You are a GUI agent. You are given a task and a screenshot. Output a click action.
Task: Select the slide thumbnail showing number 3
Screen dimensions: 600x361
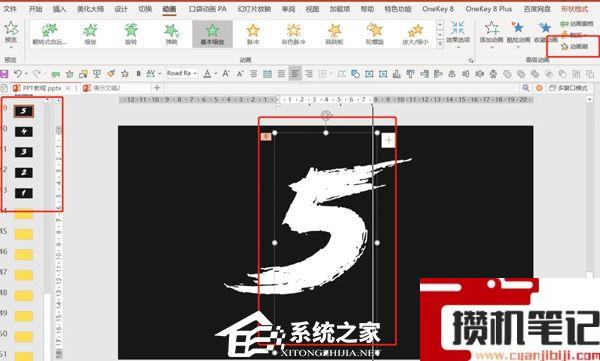(24, 152)
